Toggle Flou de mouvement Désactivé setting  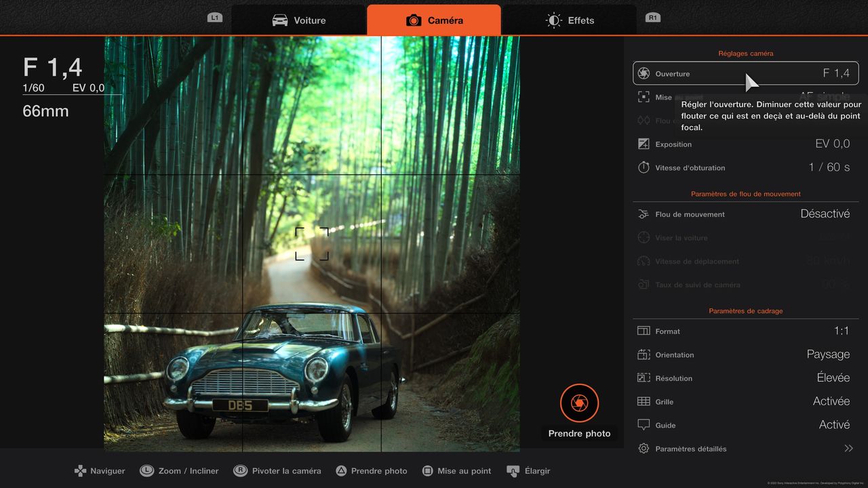pos(746,214)
